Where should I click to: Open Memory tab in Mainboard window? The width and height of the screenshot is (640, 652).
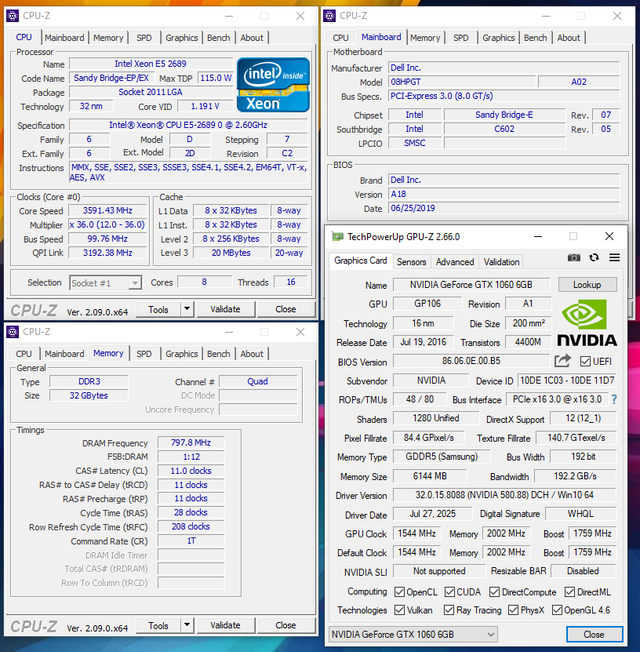(425, 38)
